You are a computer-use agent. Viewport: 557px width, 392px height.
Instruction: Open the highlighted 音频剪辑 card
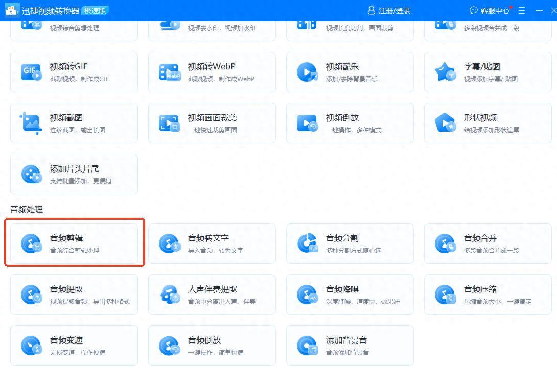click(75, 243)
